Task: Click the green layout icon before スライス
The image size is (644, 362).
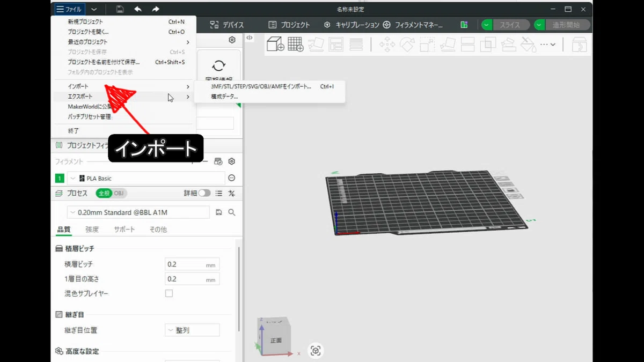Action: tap(464, 25)
